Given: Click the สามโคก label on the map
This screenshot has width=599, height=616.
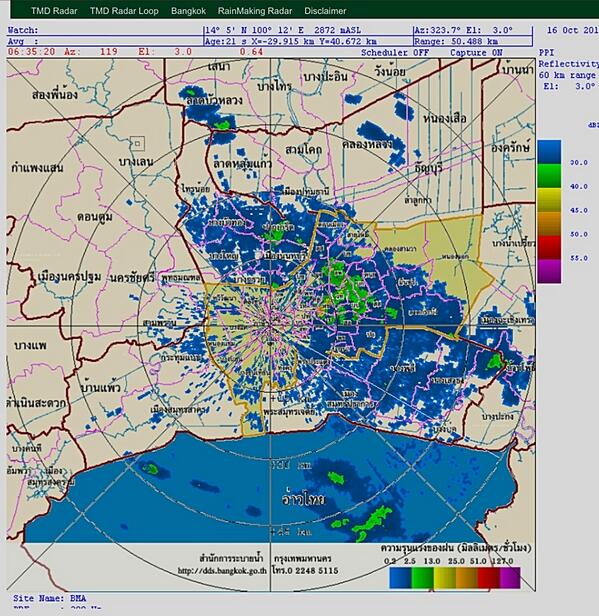Looking at the screenshot, I should pyautogui.click(x=304, y=150).
